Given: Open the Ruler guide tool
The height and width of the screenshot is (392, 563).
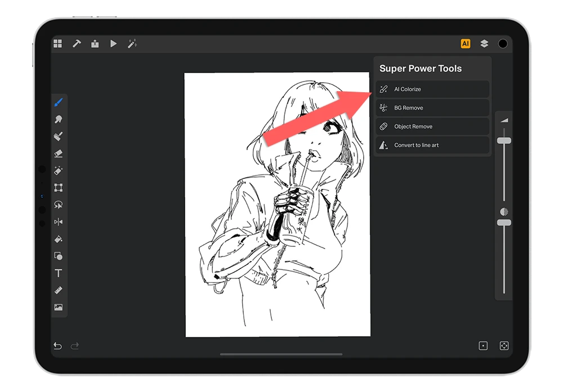Looking at the screenshot, I should coord(58,290).
